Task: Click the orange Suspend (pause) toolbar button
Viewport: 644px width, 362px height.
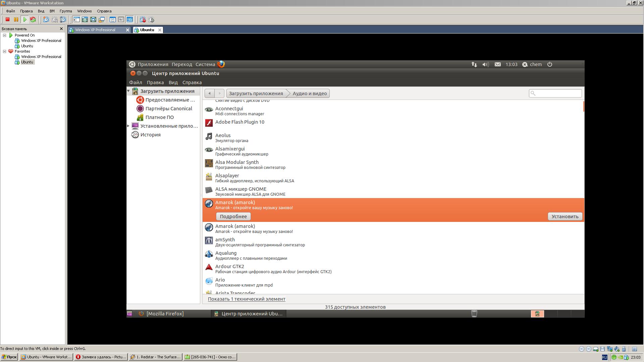Action: (16, 20)
